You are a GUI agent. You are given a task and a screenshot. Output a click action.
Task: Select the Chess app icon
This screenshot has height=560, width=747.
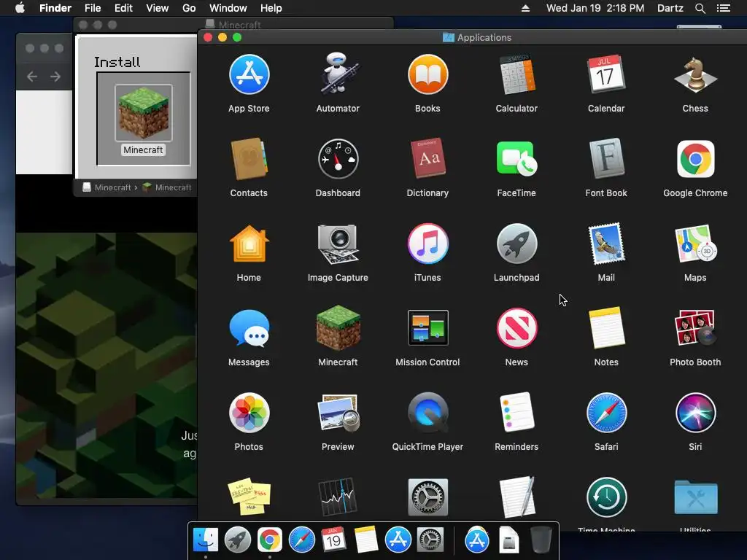click(x=695, y=75)
